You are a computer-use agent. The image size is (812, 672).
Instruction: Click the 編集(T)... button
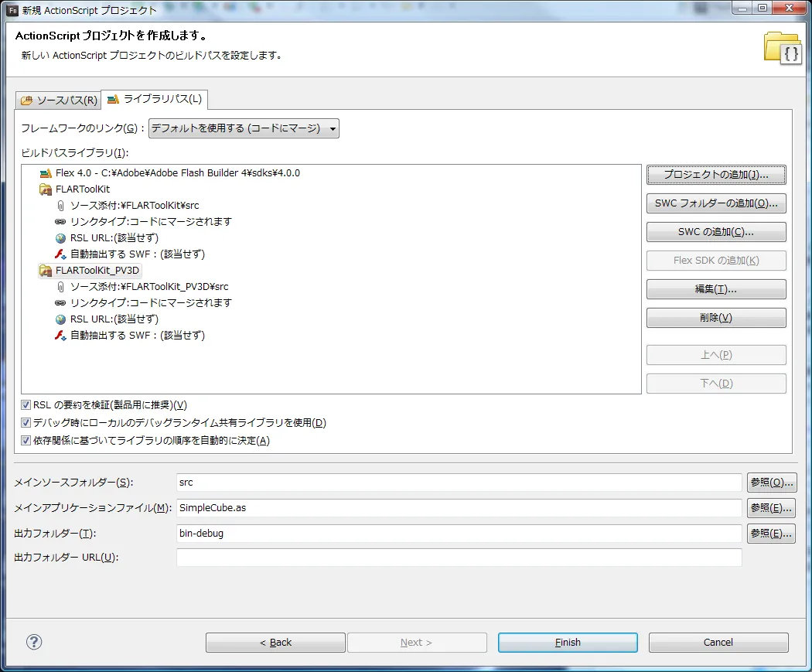coord(716,289)
